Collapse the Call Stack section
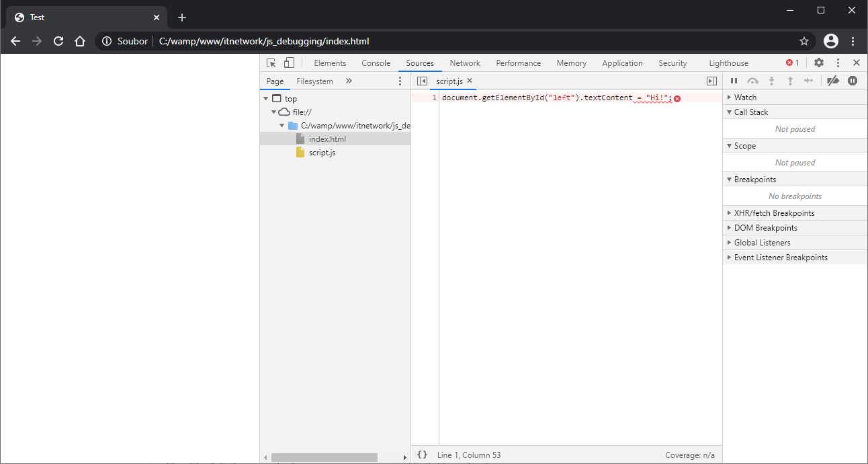The width and height of the screenshot is (868, 464). (750, 112)
